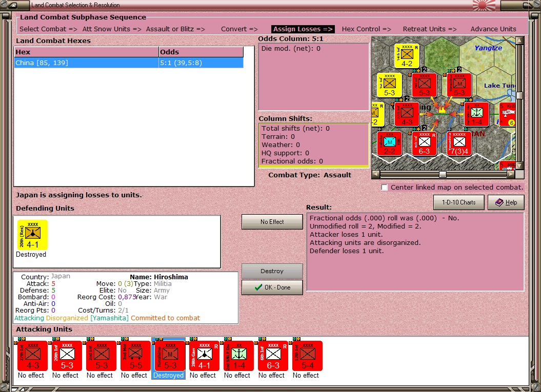The height and width of the screenshot is (392, 541).
Task: Click the Advance Units subphase label
Action: [493, 29]
